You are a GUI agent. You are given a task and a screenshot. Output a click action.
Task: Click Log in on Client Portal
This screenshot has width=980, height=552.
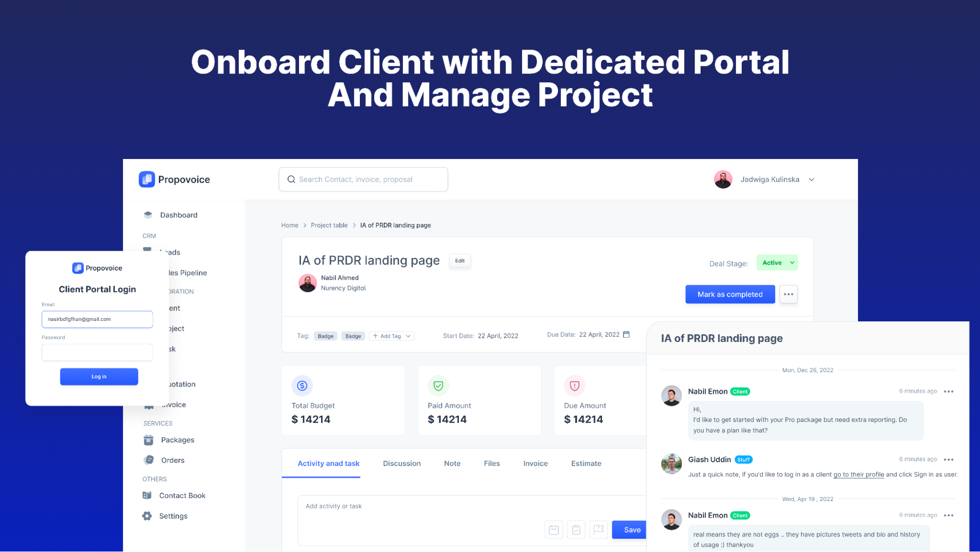99,376
